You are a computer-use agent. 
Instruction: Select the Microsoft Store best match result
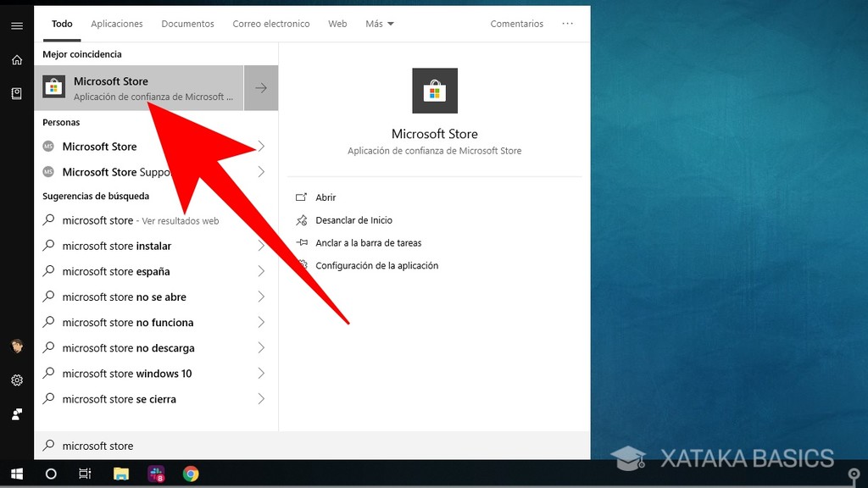(x=139, y=88)
